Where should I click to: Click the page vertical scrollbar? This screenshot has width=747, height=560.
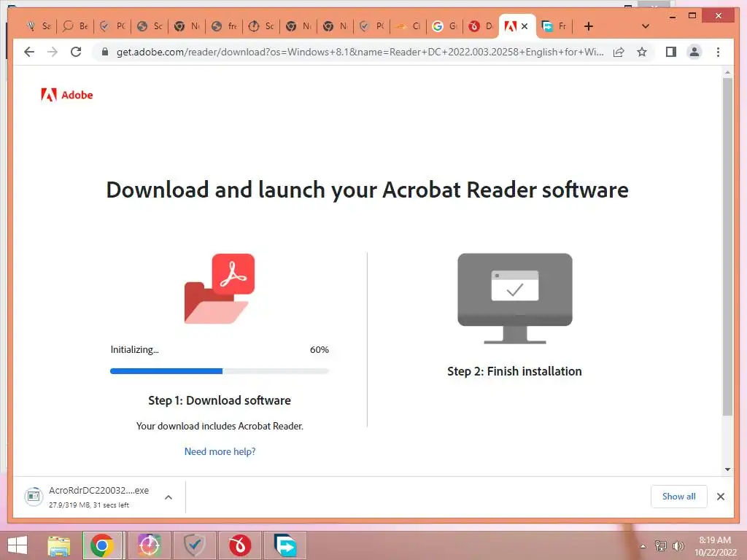pyautogui.click(x=727, y=246)
